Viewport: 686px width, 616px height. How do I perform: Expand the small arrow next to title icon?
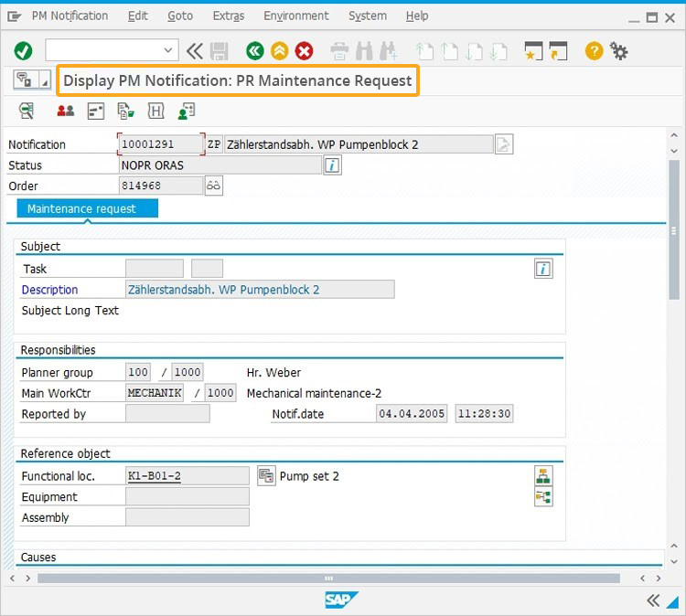[x=45, y=80]
